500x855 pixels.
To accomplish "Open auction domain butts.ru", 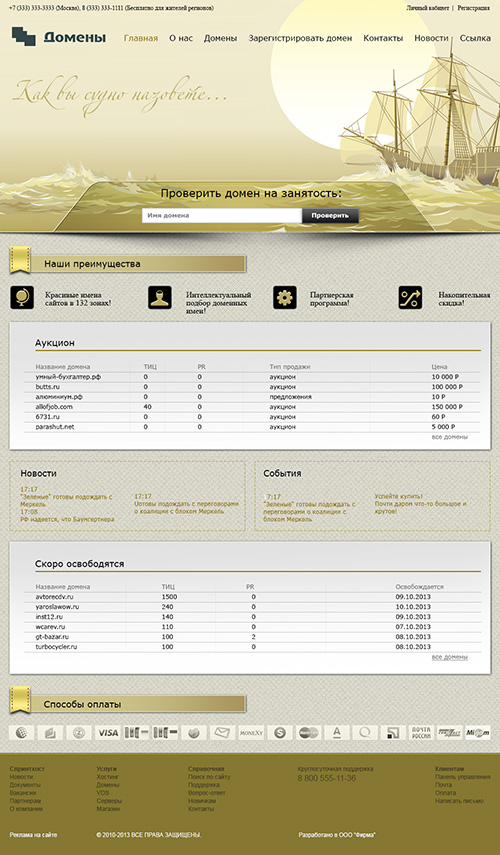I will click(48, 387).
